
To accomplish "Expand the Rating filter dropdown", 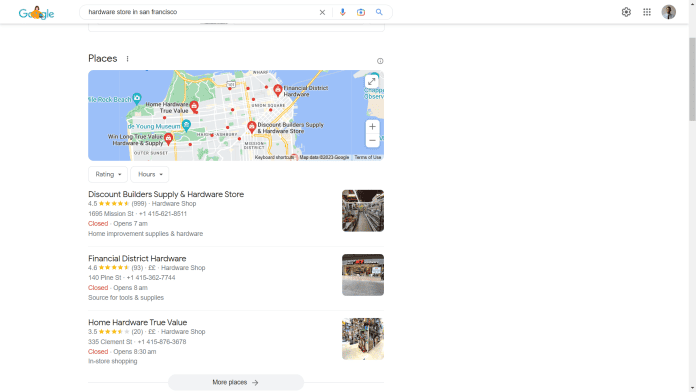I will tap(108, 174).
